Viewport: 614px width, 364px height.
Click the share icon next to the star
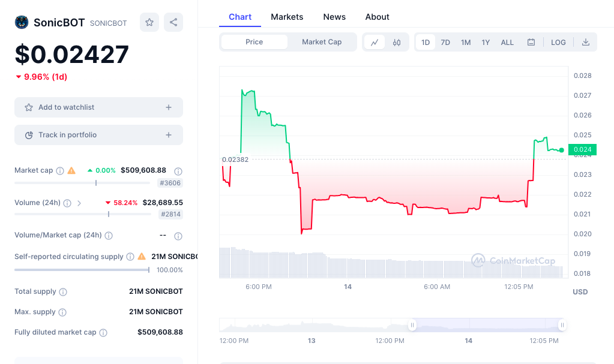(x=173, y=22)
